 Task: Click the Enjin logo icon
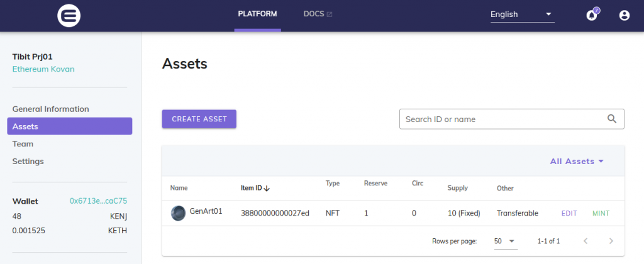click(67, 15)
